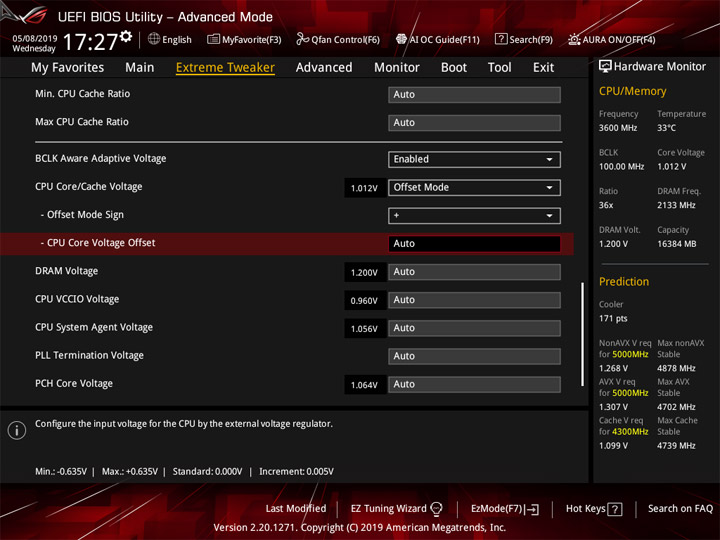The height and width of the screenshot is (540, 720).
Task: Click the Hot Keys question mark icon
Action: coord(615,509)
